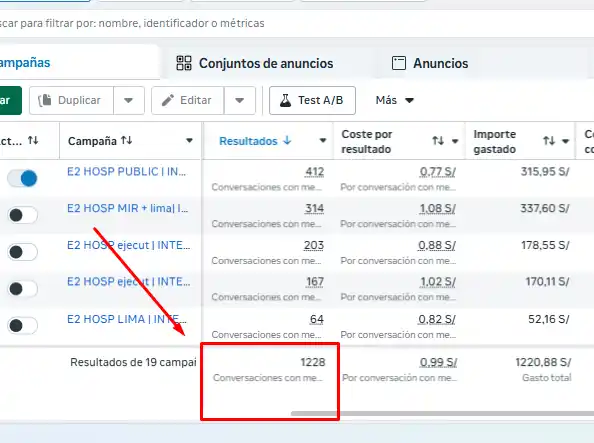Screen dimensions: 594x443
Task: Enable the E2 HOSP MIR + lima toggle
Action: coord(22,215)
